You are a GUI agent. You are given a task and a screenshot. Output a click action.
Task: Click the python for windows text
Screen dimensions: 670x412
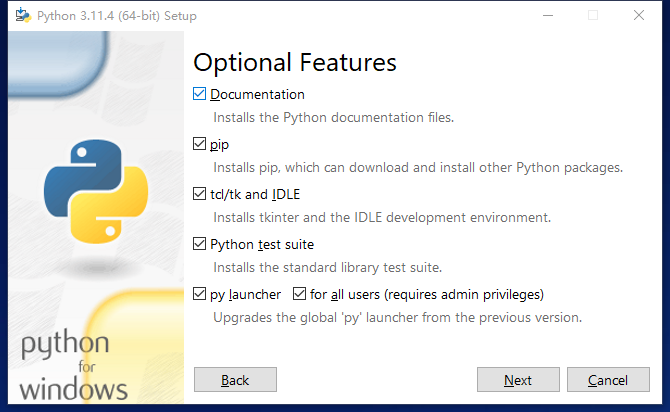click(x=74, y=367)
